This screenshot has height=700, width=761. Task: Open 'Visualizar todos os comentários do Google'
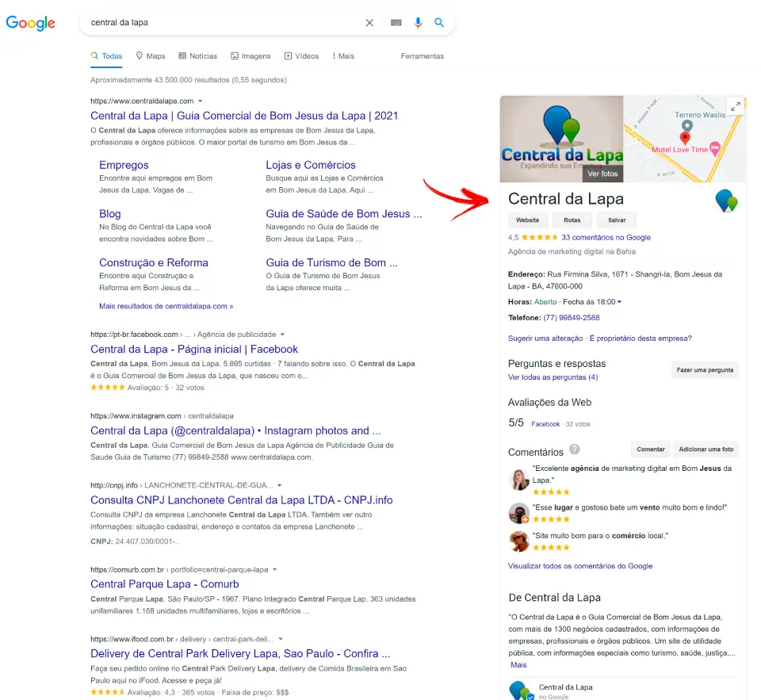[580, 567]
